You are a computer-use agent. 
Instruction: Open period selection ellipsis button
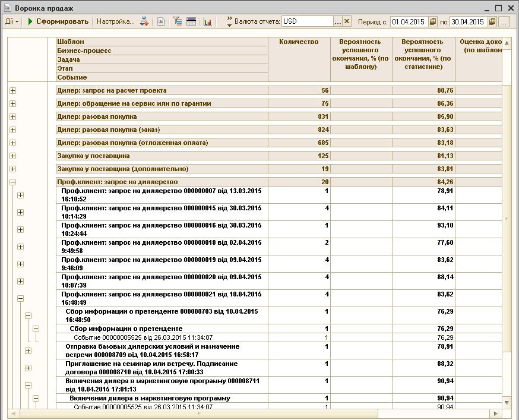tap(504, 22)
